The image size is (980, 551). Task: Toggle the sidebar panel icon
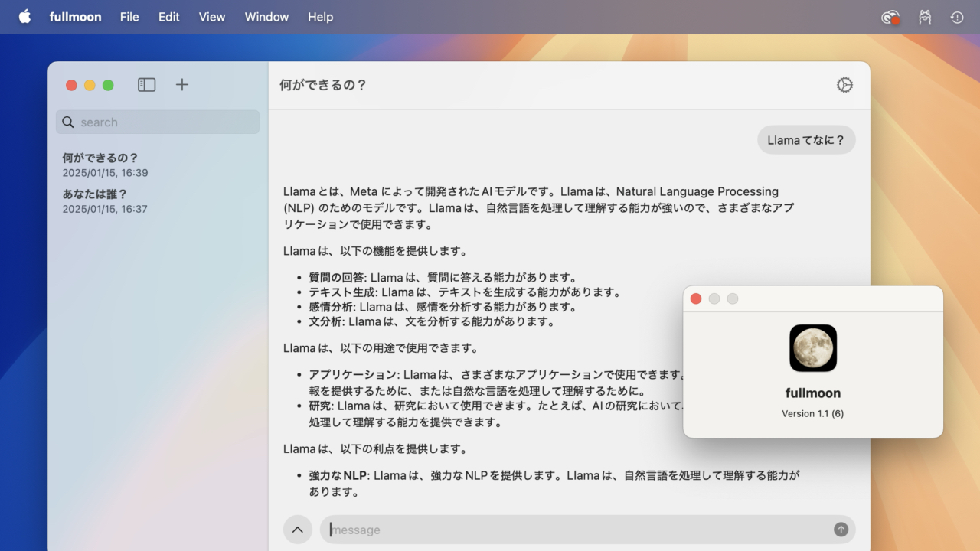(146, 85)
